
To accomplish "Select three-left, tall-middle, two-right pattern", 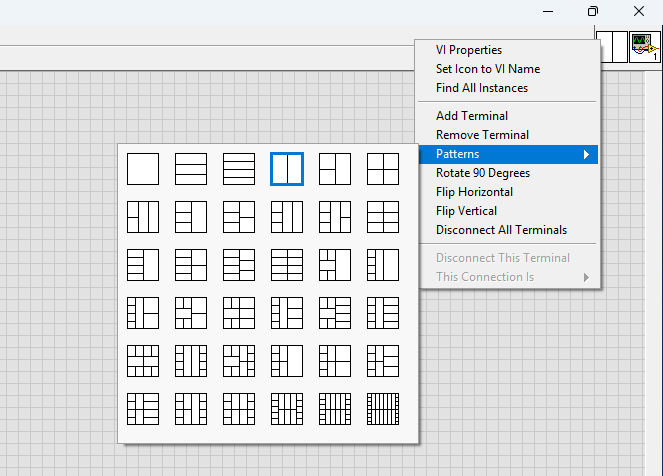I will point(335,217).
